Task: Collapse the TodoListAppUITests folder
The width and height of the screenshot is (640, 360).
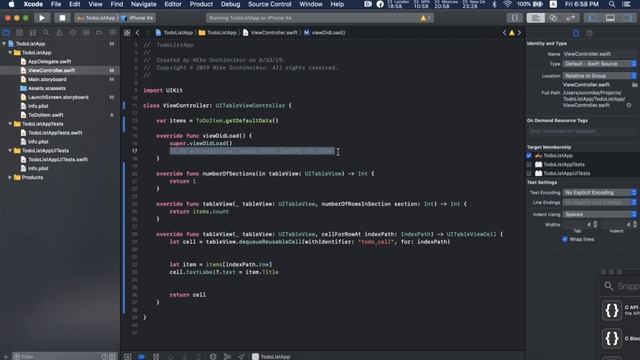Action: (x=10, y=151)
